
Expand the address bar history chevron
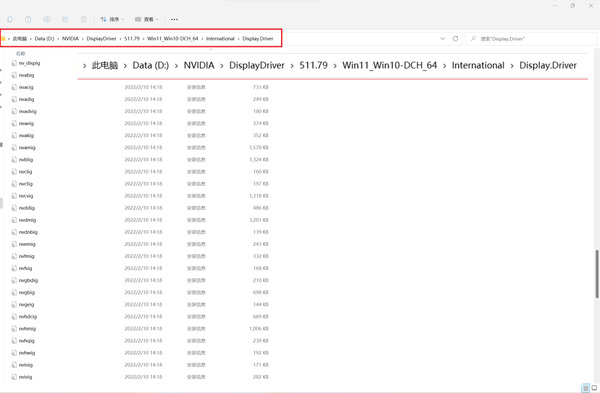tap(442, 39)
